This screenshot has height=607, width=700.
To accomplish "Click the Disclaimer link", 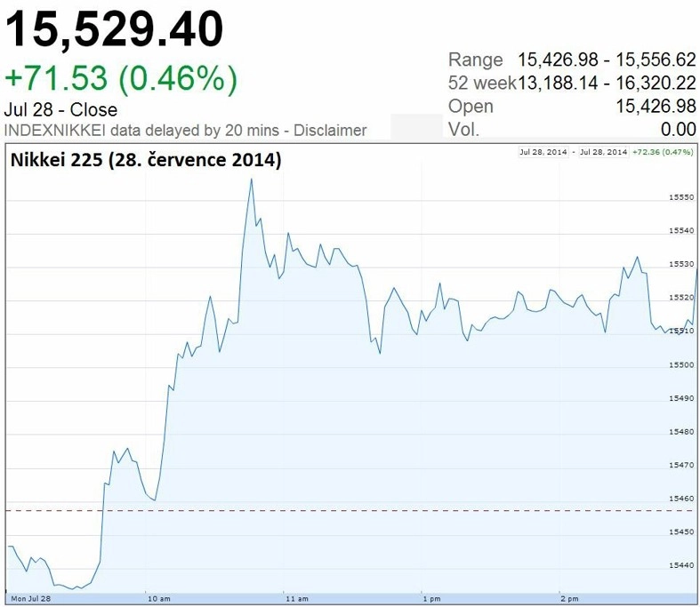I will click(x=330, y=131).
